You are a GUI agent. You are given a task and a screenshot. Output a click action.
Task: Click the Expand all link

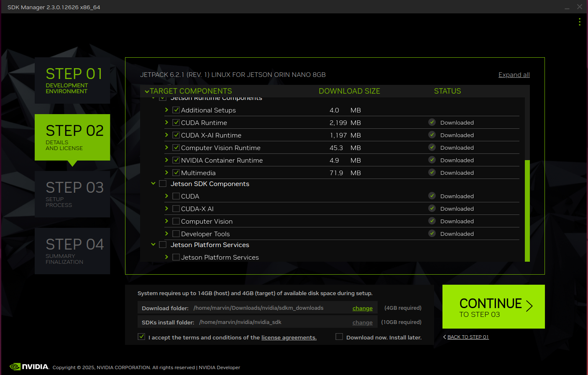(514, 75)
